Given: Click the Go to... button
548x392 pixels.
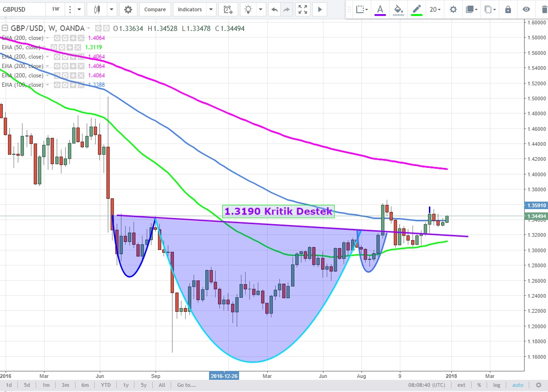Looking at the screenshot, I should [186, 385].
